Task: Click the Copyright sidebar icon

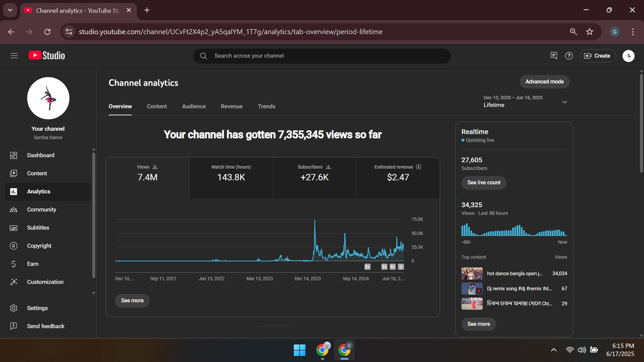Action: pos(14,246)
